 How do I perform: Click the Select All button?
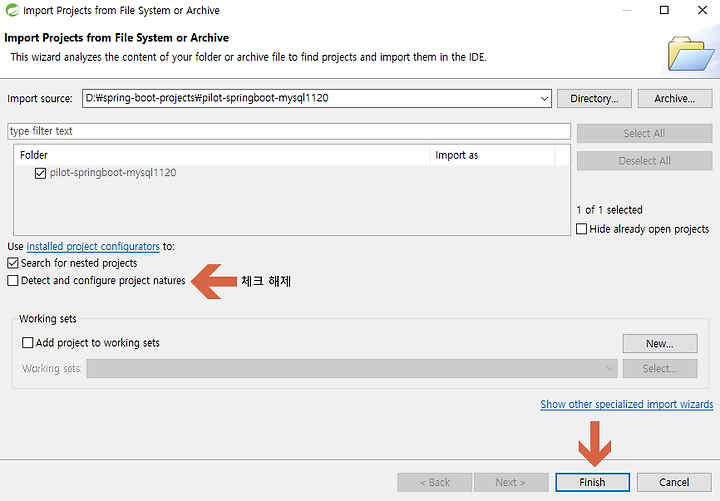point(644,134)
